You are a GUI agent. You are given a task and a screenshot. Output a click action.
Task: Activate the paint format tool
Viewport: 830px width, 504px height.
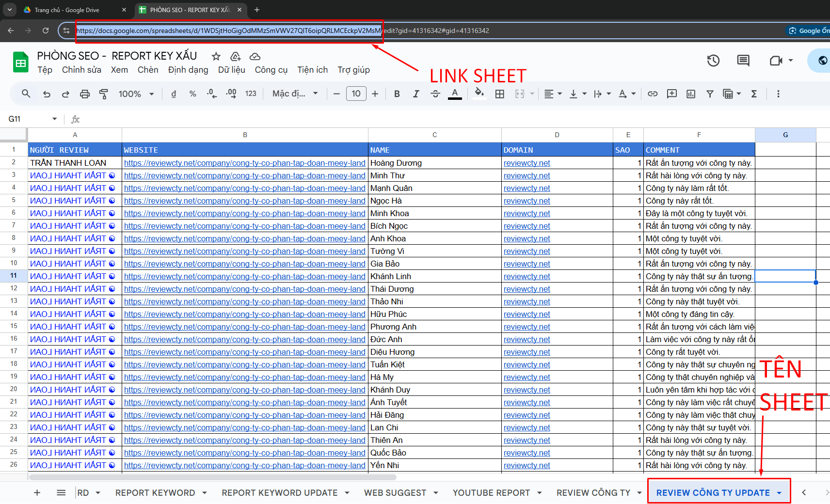[103, 94]
